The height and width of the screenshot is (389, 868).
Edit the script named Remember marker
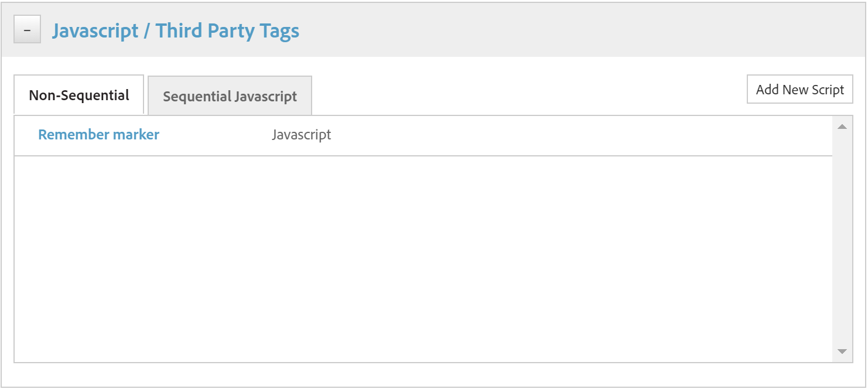98,135
